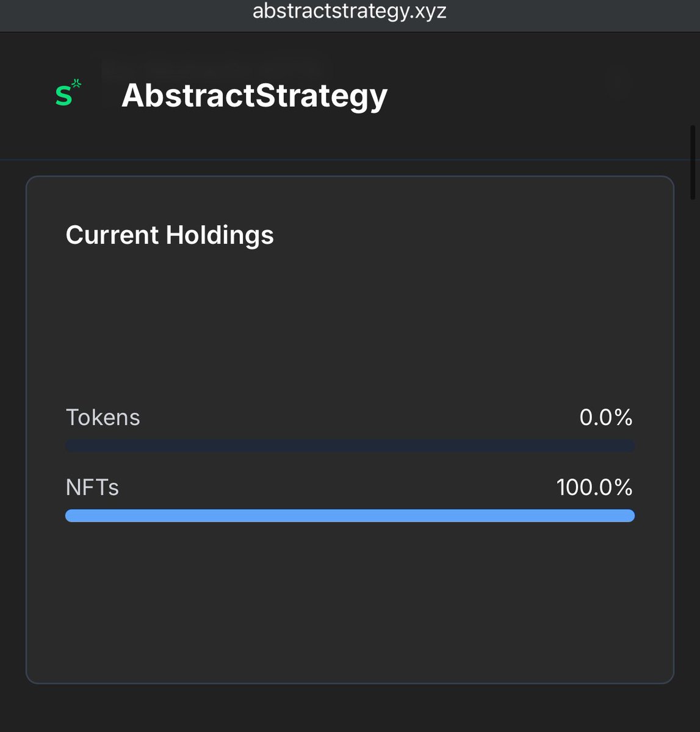Click the Current Holdings heading
The image size is (700, 732).
pyautogui.click(x=170, y=235)
